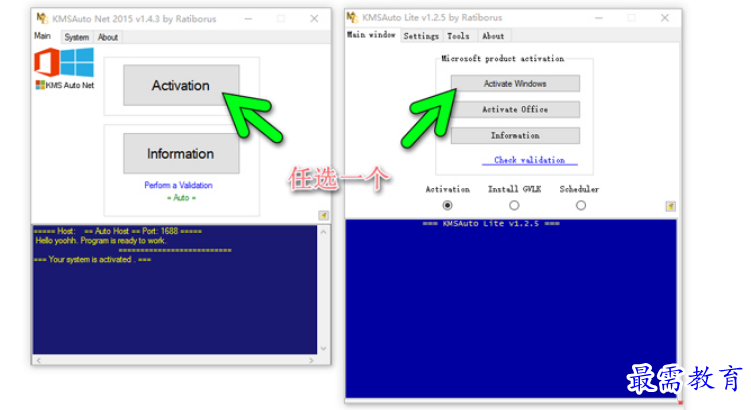This screenshot has height=410, width=751.
Task: Click the KMSAuto Net title bar app icon
Action: pyautogui.click(x=42, y=19)
